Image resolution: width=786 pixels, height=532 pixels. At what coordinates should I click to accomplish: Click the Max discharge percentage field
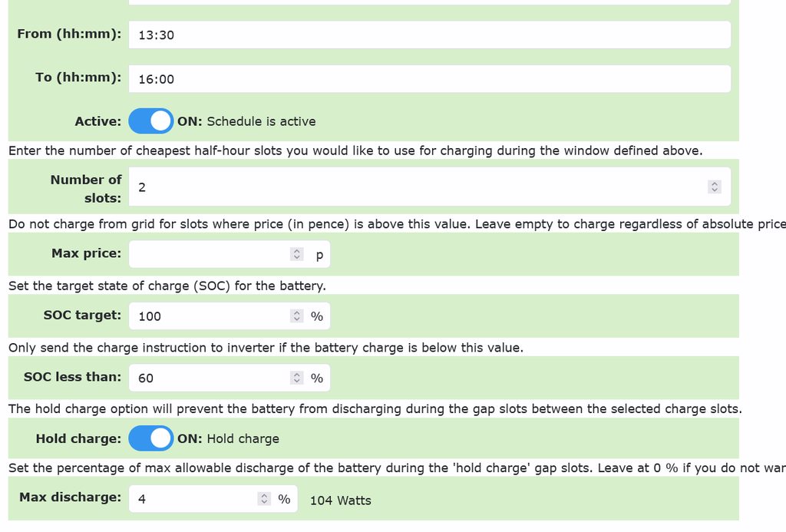click(x=192, y=499)
